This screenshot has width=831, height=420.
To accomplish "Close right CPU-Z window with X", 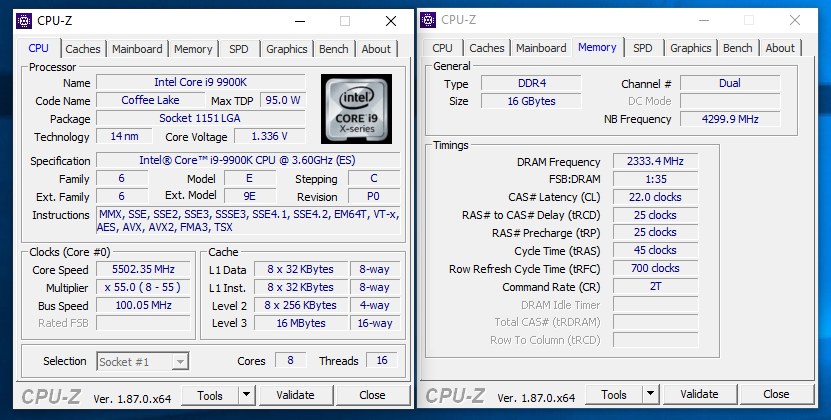I will [x=795, y=20].
